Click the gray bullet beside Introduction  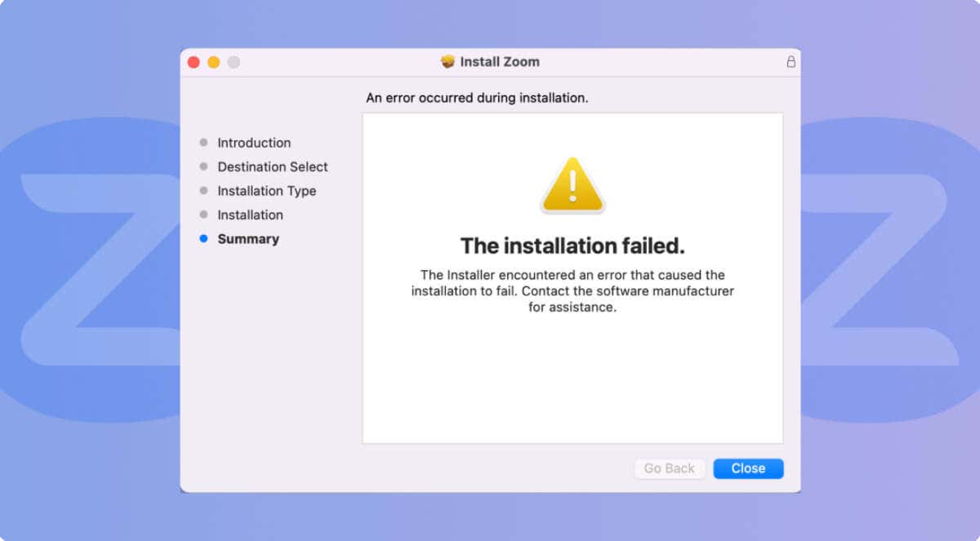[203, 143]
